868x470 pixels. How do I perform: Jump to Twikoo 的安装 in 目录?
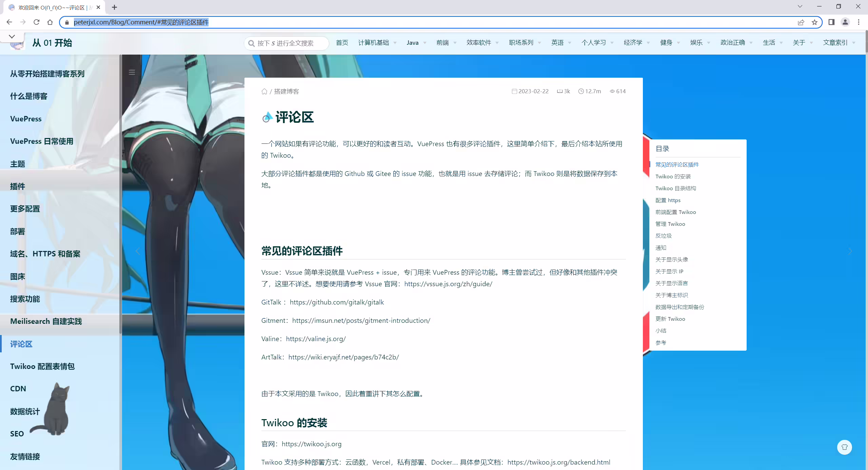673,176
